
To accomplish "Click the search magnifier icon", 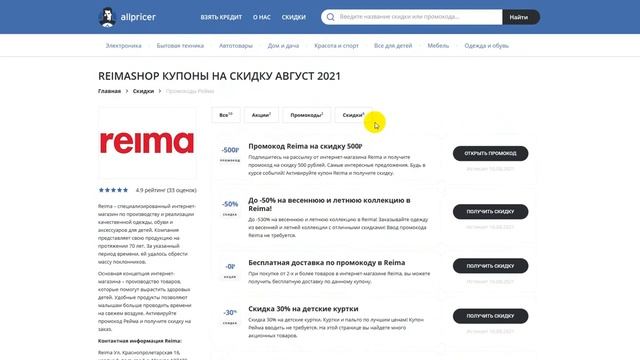I will 331,17.
